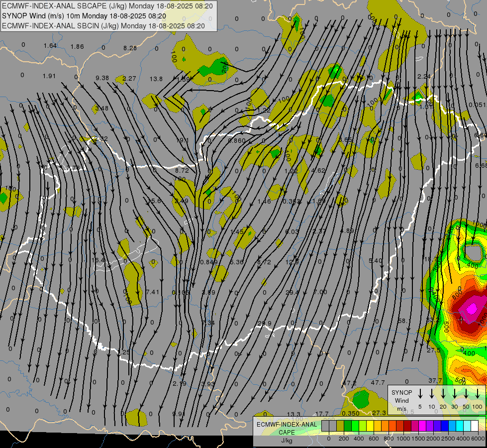Click the map value 2.19
Viewport: 487px width, 448px height.
180,384
